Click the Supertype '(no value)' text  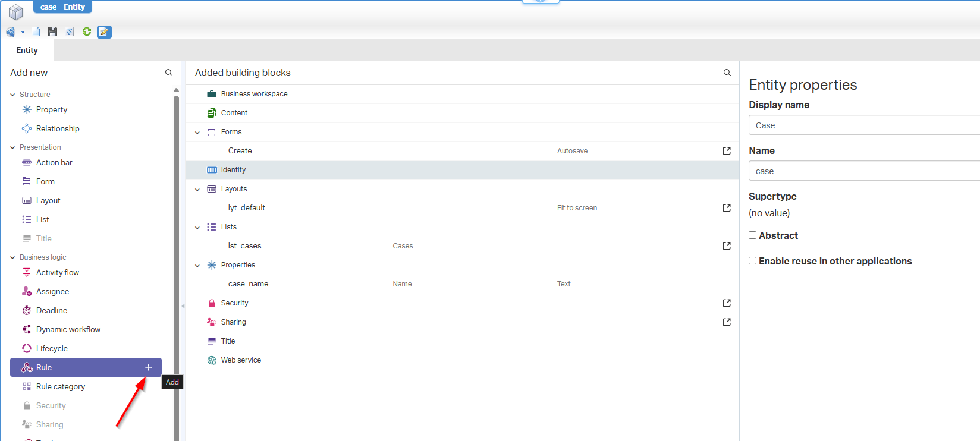769,213
